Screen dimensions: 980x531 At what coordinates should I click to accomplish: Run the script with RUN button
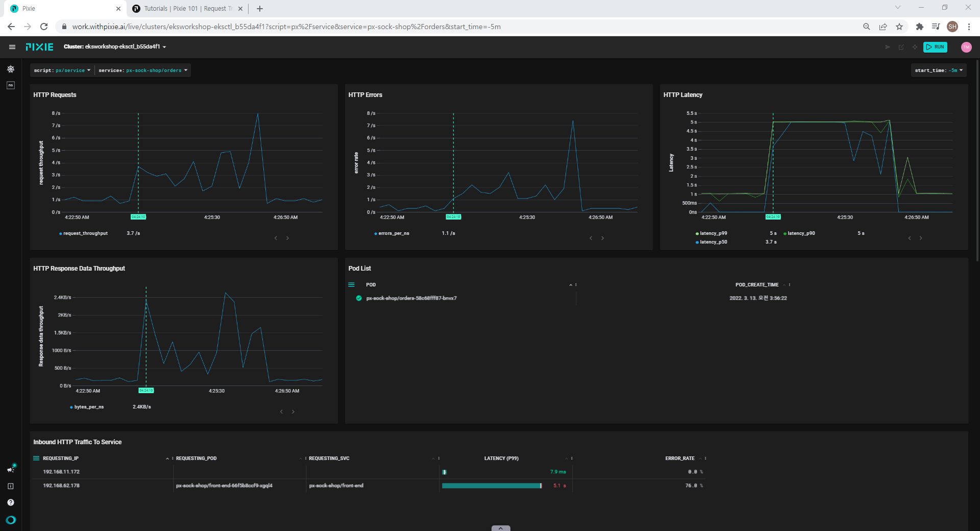[935, 47]
